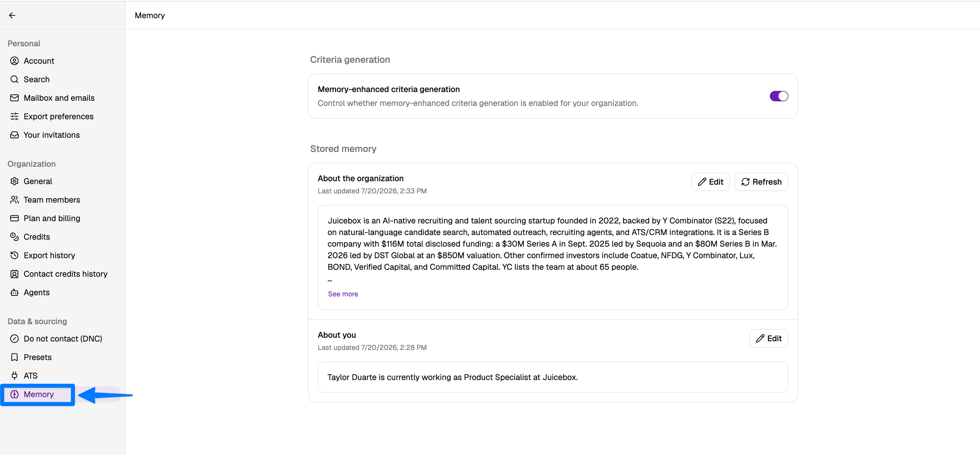Refresh the organization memory
Screen dimensions: 980x455
(x=761, y=182)
